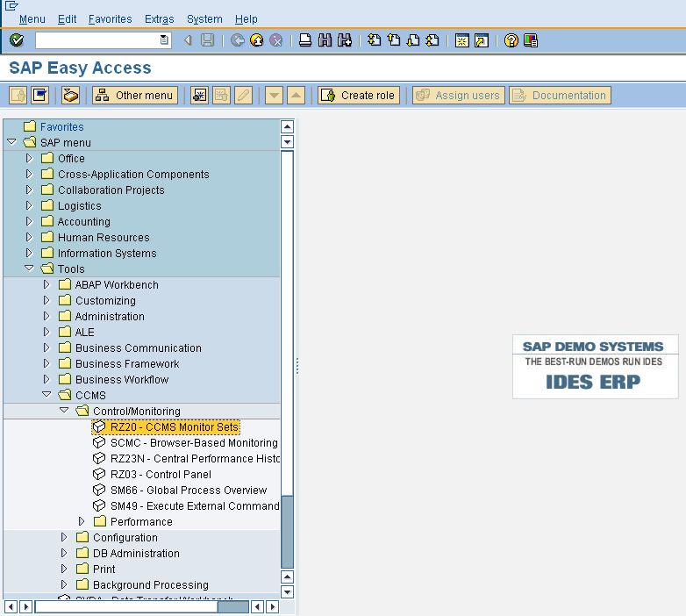Click the top scroll-up arrow of tree
Screen dimensions: 686x616
click(287, 127)
